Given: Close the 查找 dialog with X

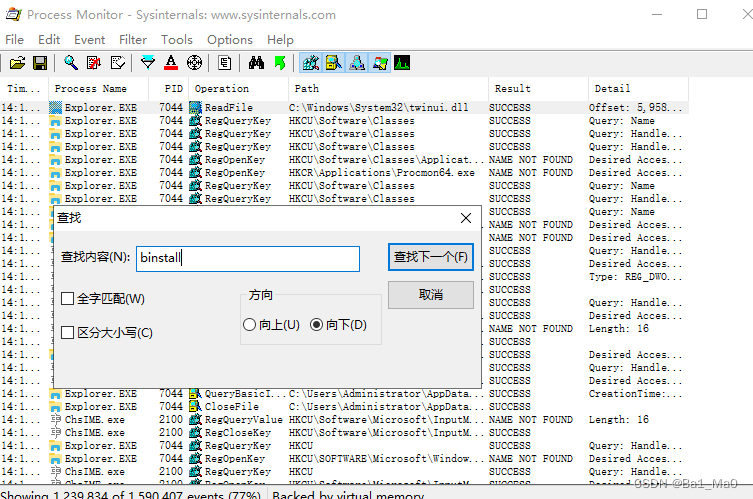Looking at the screenshot, I should 465,218.
